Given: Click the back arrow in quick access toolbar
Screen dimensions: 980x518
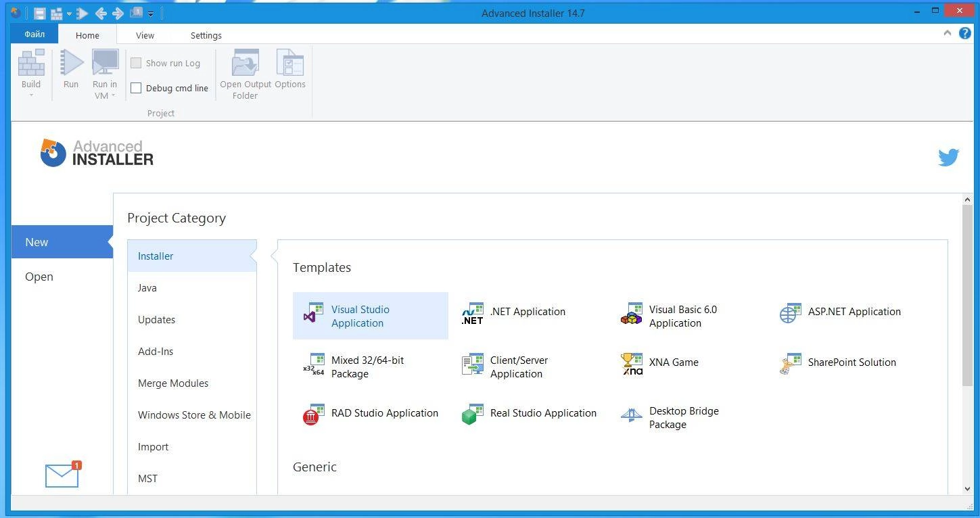Looking at the screenshot, I should point(101,13).
